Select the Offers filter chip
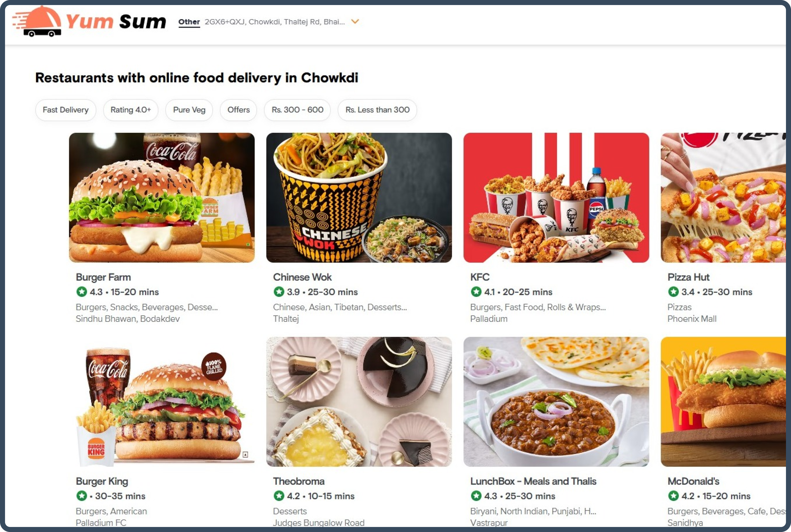The width and height of the screenshot is (791, 532). pyautogui.click(x=238, y=110)
